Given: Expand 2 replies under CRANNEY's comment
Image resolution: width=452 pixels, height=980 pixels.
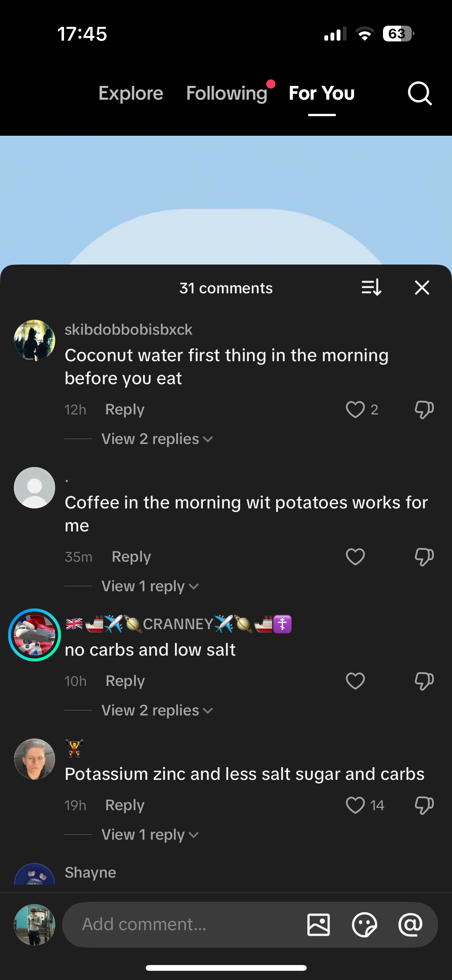Looking at the screenshot, I should coord(157,710).
